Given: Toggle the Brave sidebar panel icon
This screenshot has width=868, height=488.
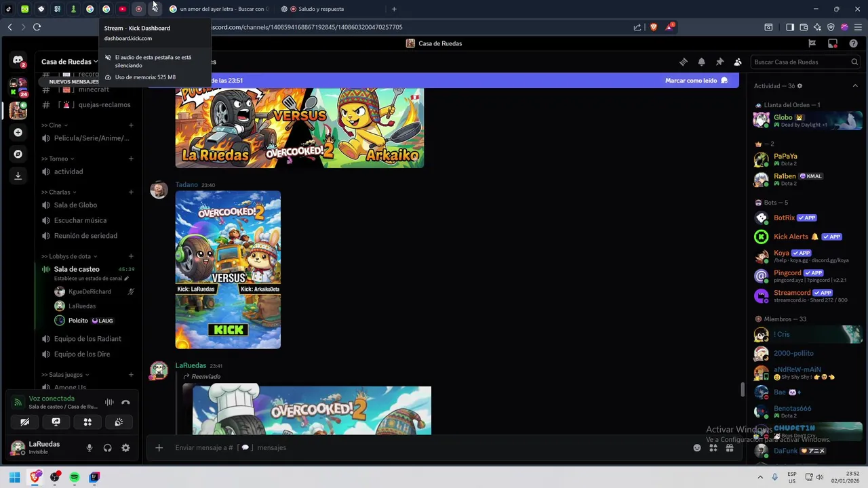Looking at the screenshot, I should tap(790, 27).
